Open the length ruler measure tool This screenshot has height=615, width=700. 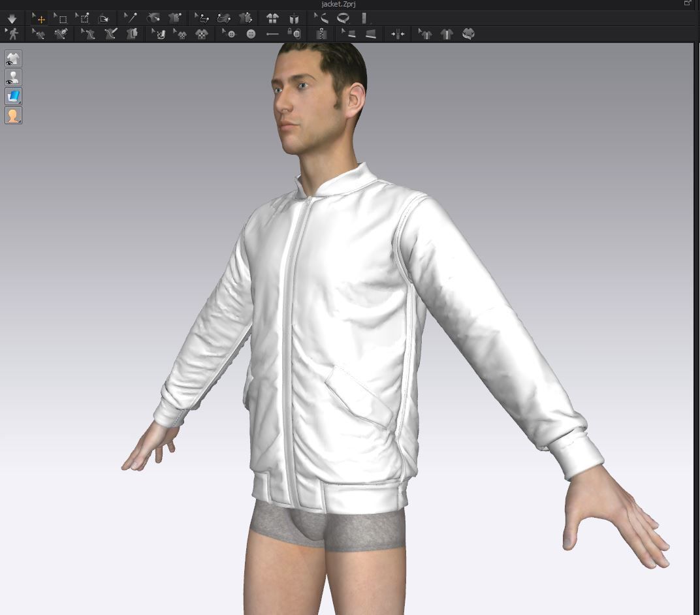tap(364, 19)
